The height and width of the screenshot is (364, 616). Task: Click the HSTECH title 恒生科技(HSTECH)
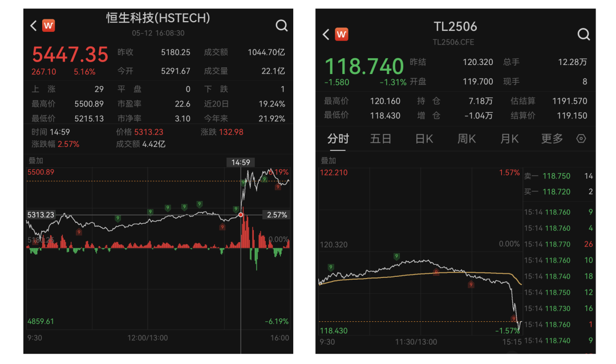pos(158,18)
